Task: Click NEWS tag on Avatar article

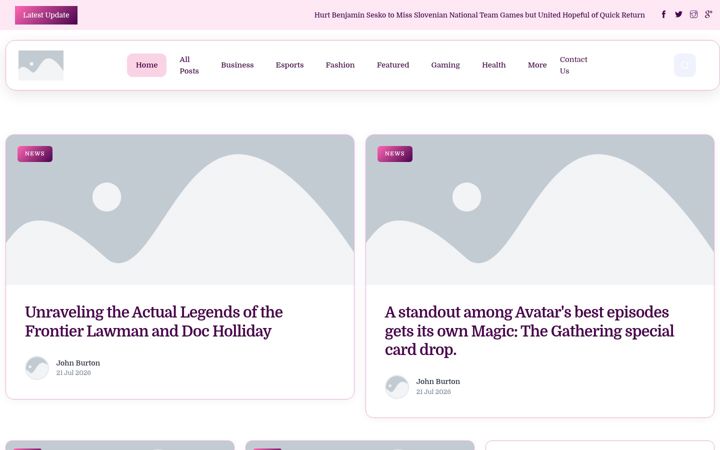Action: (x=395, y=154)
